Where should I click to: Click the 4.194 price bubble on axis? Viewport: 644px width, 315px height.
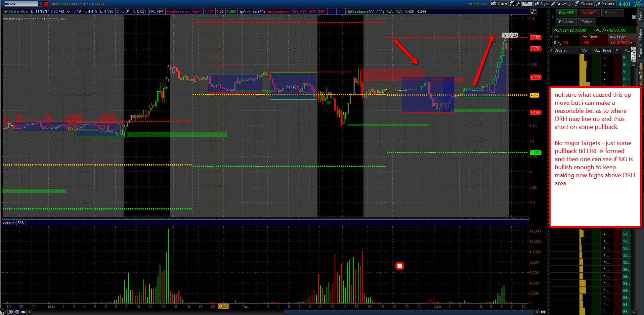coord(535,112)
